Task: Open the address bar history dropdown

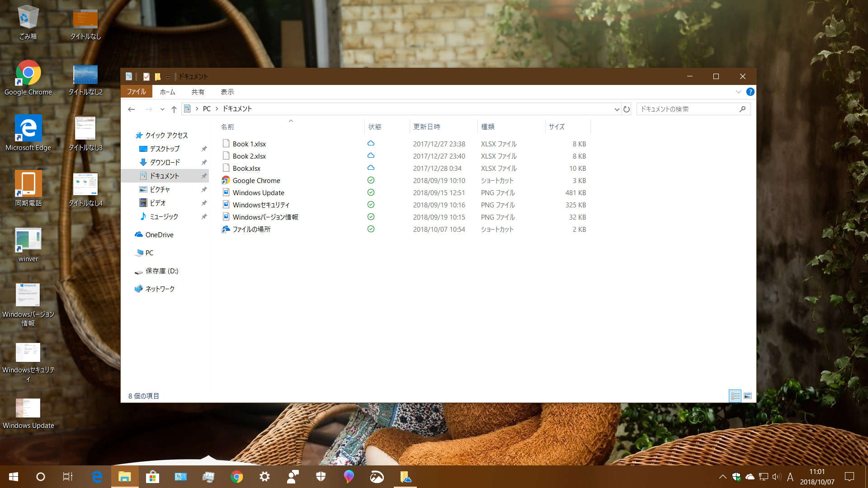Action: [x=617, y=109]
